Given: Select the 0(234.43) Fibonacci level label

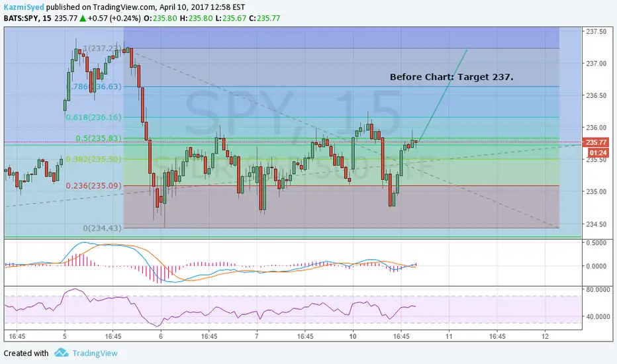Looking at the screenshot, I should click(x=103, y=228).
